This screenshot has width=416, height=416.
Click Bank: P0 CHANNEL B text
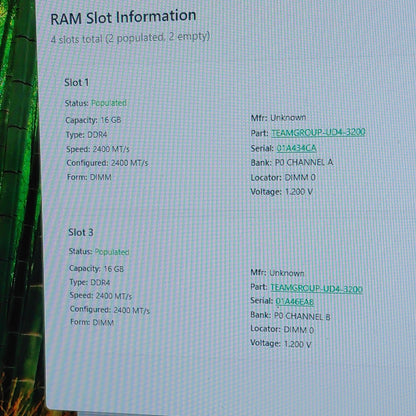click(x=290, y=316)
